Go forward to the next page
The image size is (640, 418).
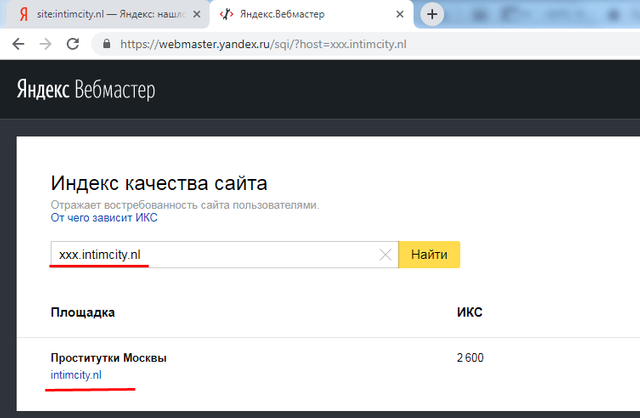pos(46,44)
